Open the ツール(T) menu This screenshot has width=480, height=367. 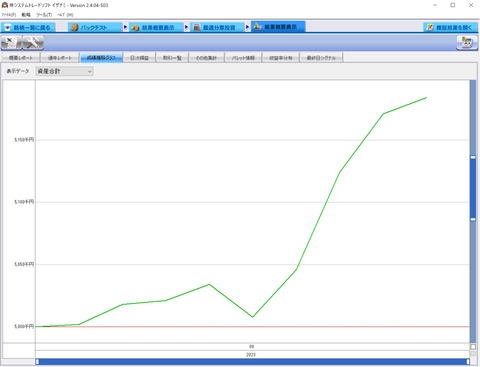44,15
